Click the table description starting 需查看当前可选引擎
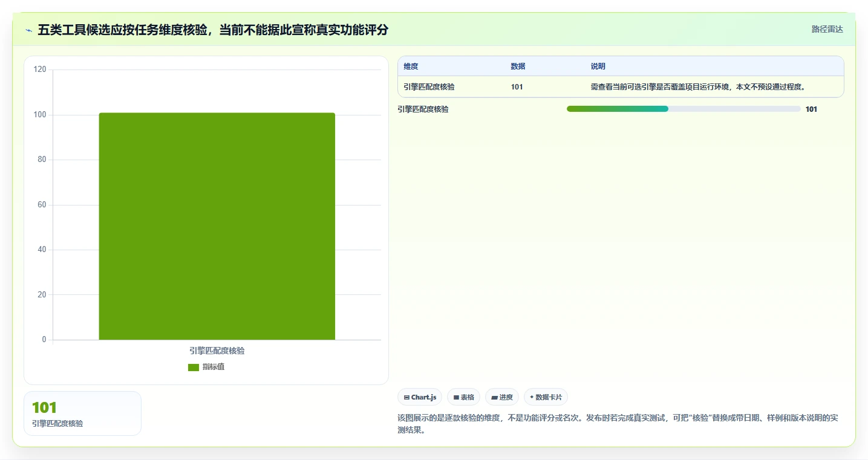868x460 pixels. tap(698, 87)
